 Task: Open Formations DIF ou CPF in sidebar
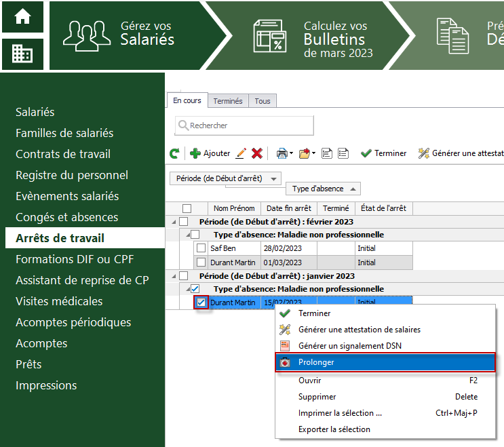click(x=75, y=259)
